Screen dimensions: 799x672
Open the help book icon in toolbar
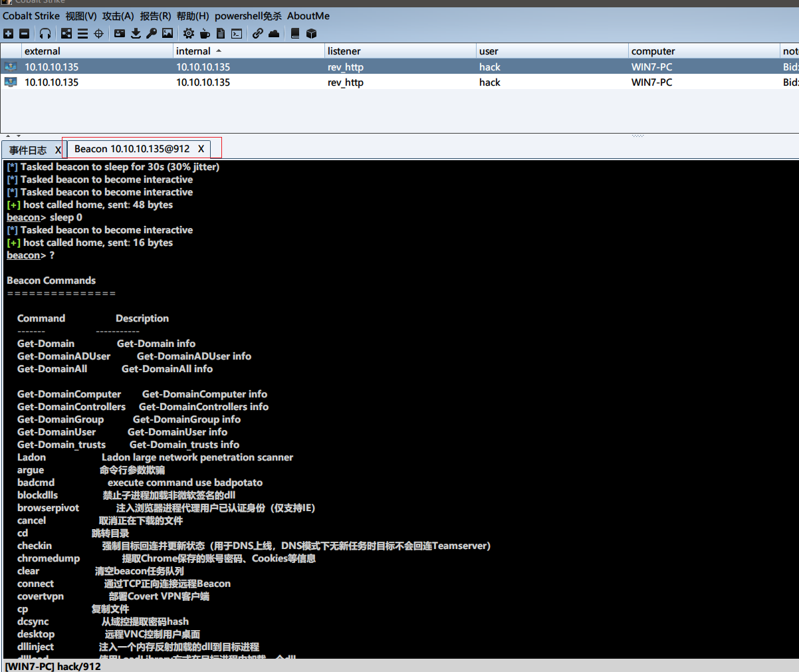[295, 33]
